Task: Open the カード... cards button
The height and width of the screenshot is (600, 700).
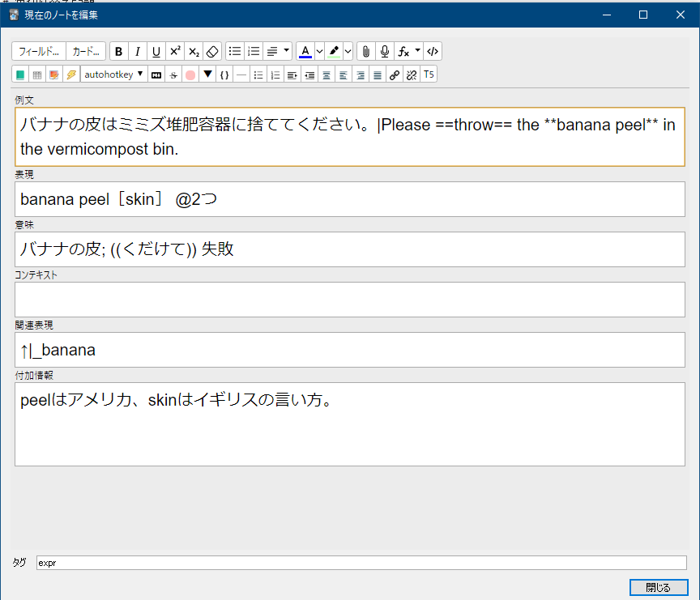Action: (x=86, y=51)
